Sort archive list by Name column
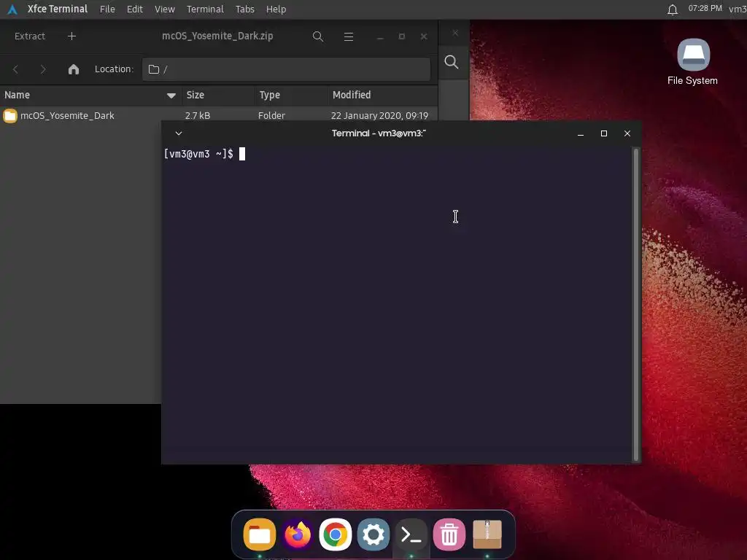Viewport: 747px width, 560px height. [90, 96]
